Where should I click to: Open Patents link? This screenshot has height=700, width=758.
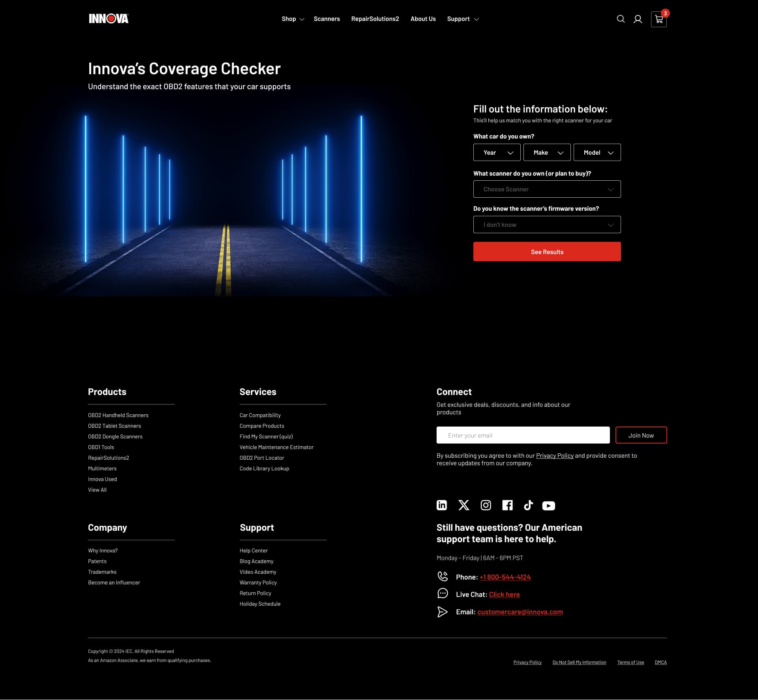[x=97, y=561]
